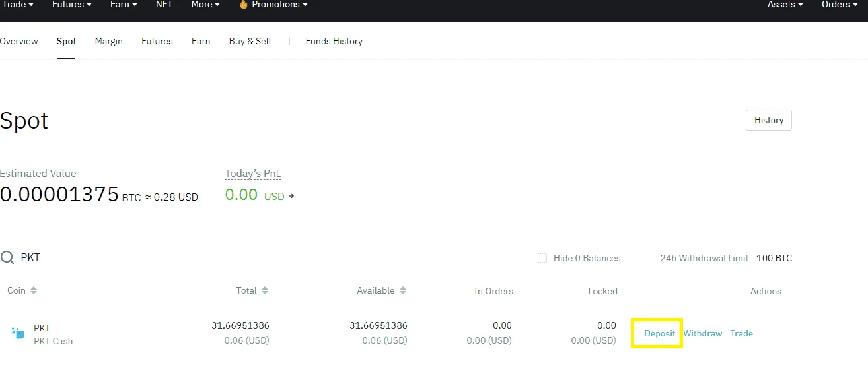Click the PKT Cash coin name
The height and width of the screenshot is (384, 868).
(x=54, y=341)
